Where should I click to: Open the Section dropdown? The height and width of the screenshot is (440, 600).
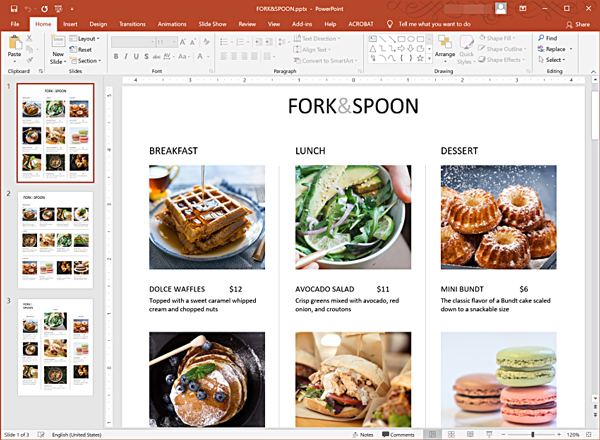[87, 60]
